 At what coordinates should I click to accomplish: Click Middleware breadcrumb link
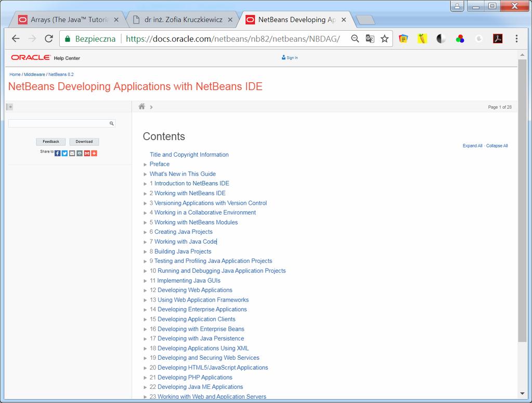tap(34, 74)
